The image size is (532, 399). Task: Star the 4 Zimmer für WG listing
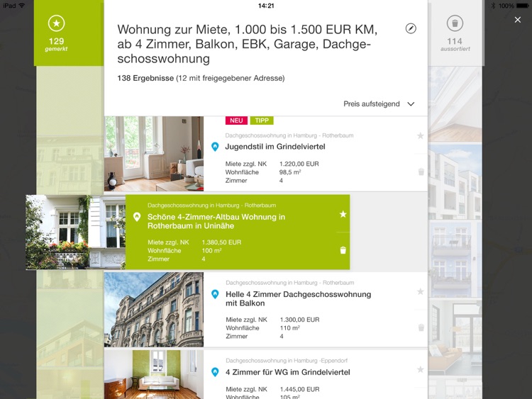pyautogui.click(x=421, y=369)
